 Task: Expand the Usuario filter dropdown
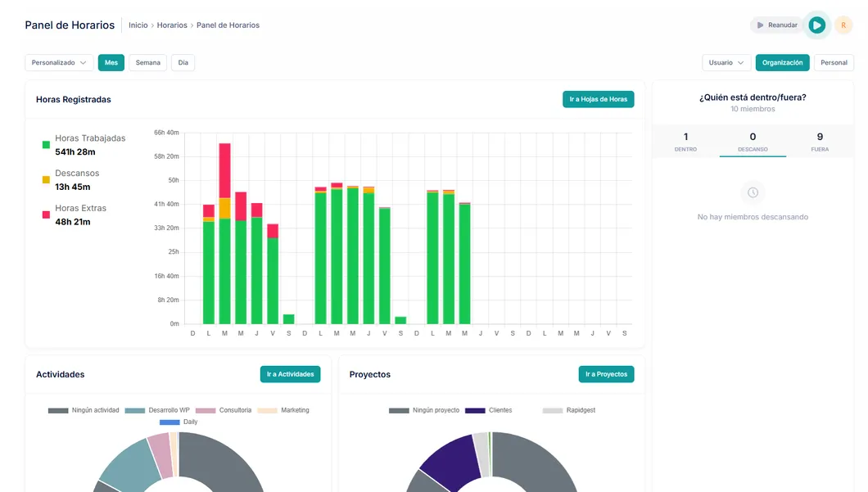click(726, 63)
